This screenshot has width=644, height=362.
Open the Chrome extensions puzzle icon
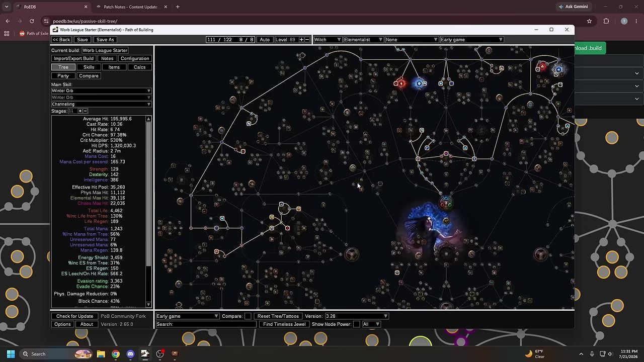click(x=606, y=21)
